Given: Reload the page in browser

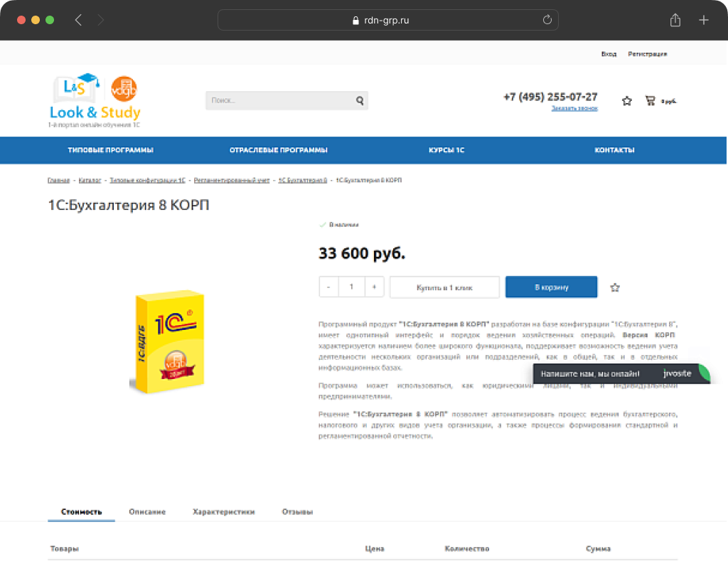Looking at the screenshot, I should tap(547, 20).
